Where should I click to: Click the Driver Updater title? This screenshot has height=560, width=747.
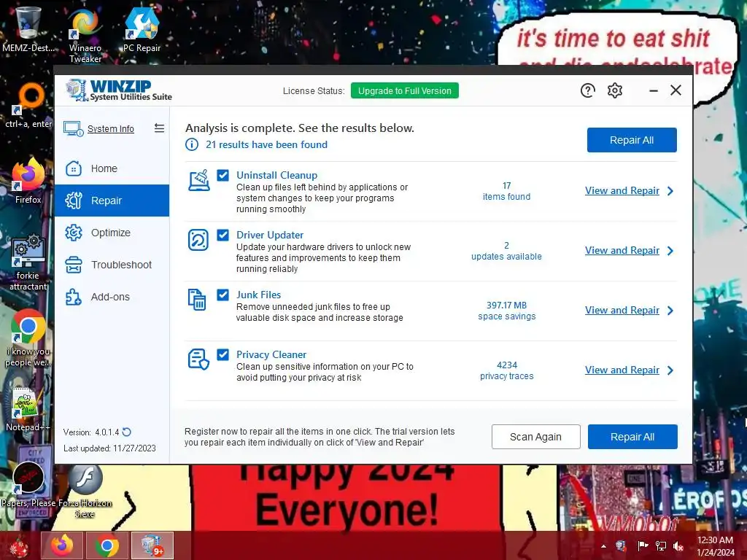click(x=270, y=235)
